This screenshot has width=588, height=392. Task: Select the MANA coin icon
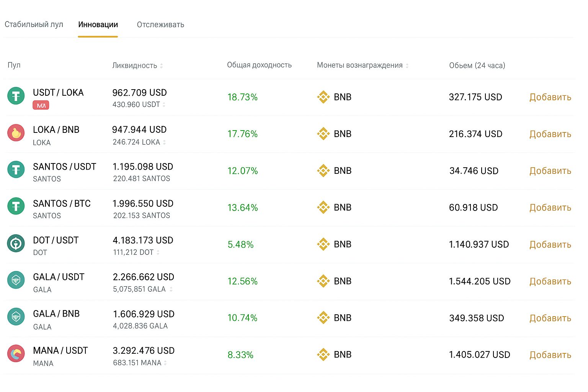[16, 353]
